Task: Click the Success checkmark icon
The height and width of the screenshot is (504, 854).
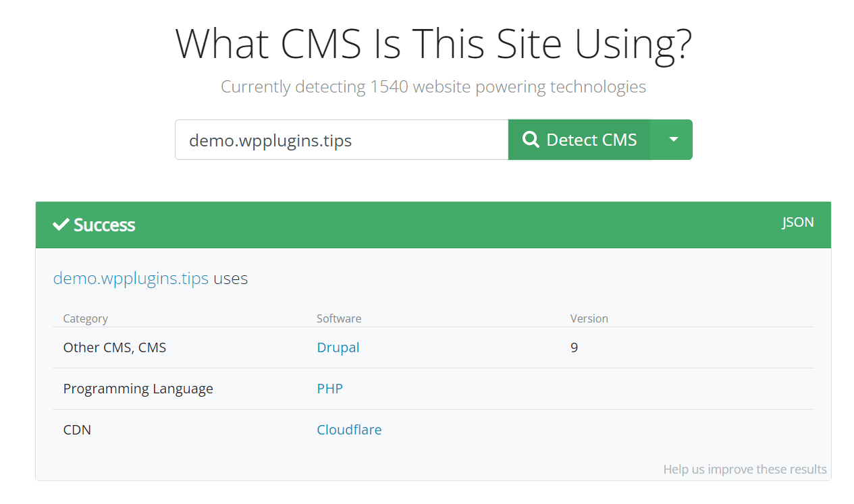Action: click(61, 225)
